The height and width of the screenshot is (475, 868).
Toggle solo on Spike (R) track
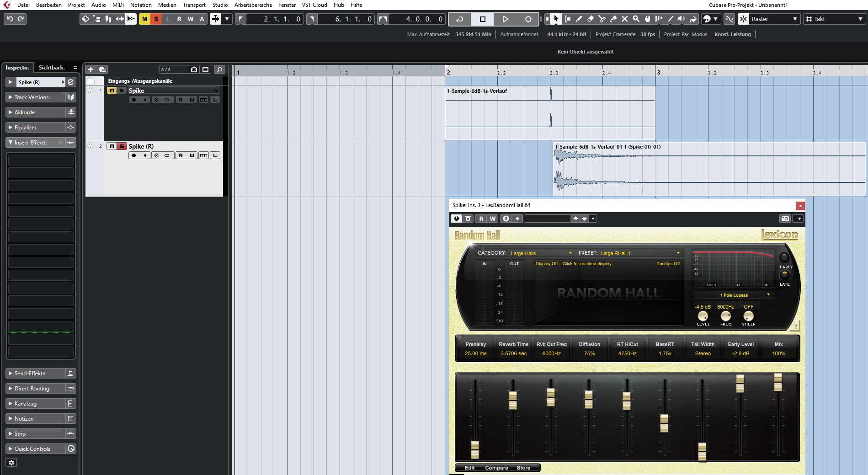tap(122, 146)
